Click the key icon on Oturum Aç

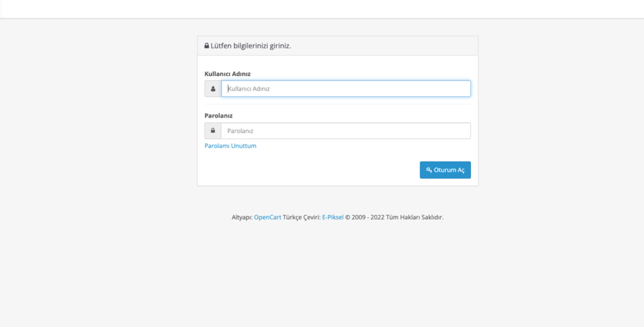point(429,170)
